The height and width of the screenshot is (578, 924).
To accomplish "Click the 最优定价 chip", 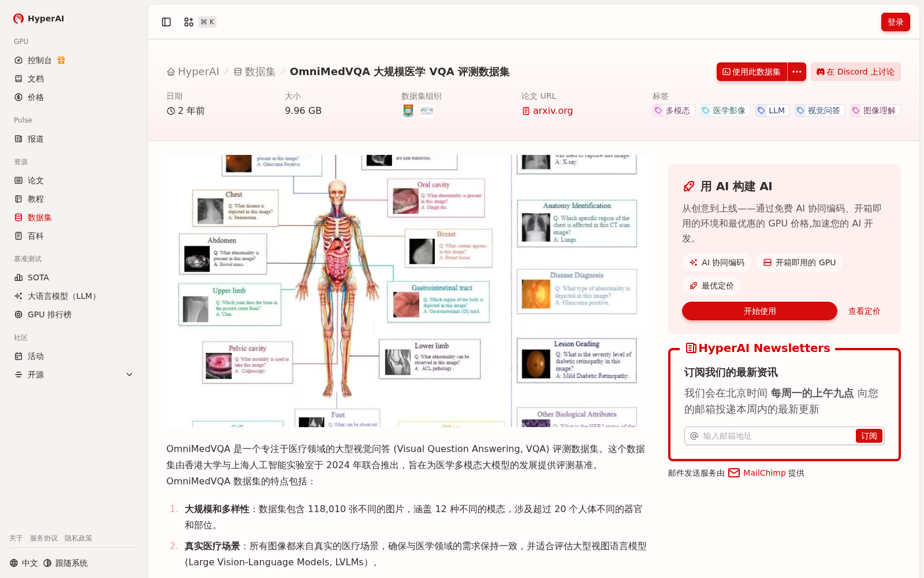I will [711, 286].
